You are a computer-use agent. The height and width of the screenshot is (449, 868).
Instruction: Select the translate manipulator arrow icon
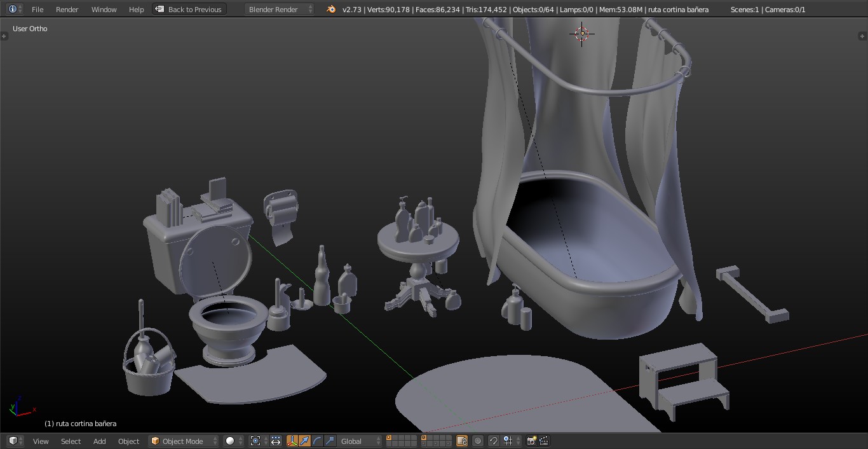305,441
